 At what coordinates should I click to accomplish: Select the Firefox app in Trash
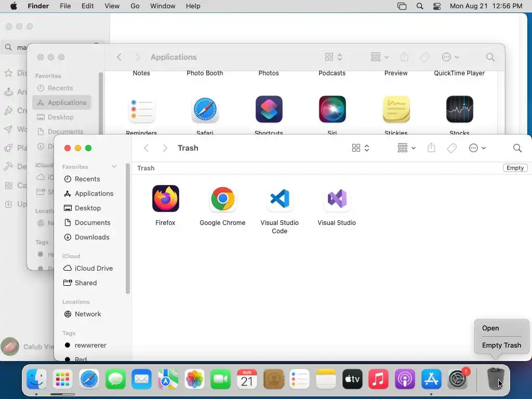165,199
